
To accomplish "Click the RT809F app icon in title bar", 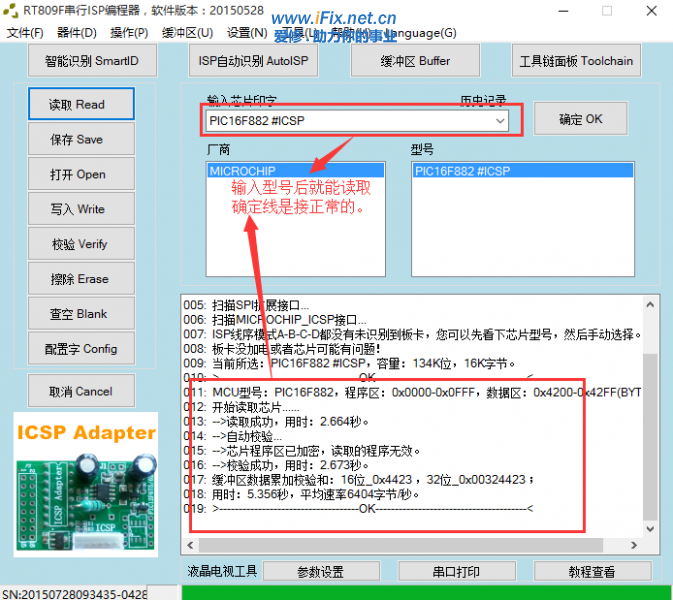I will pos(13,12).
